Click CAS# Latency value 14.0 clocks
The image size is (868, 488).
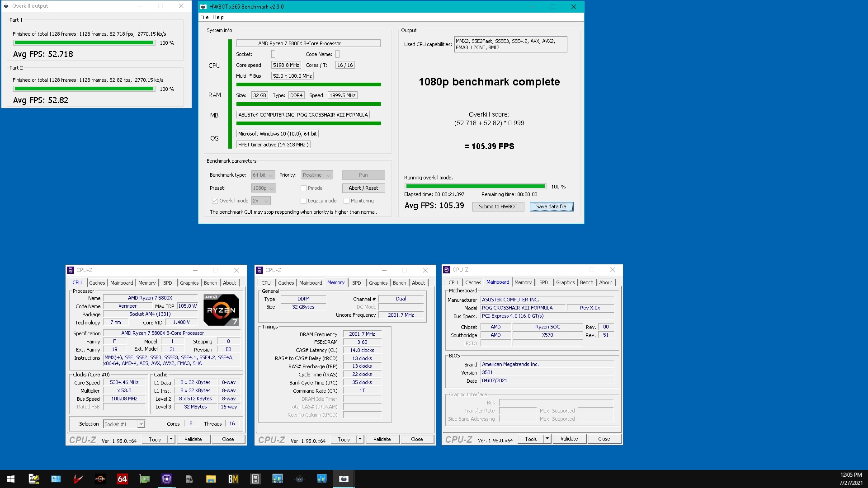(362, 351)
